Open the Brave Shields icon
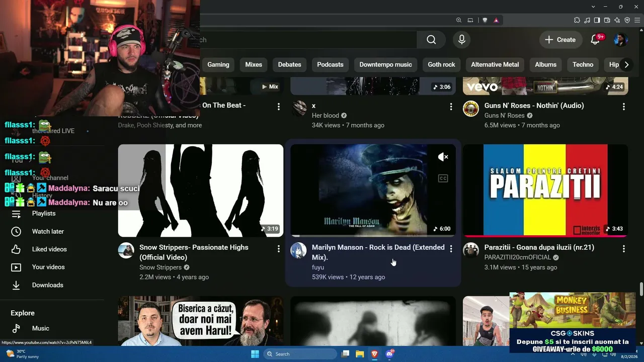The width and height of the screenshot is (644, 362). 485,20
